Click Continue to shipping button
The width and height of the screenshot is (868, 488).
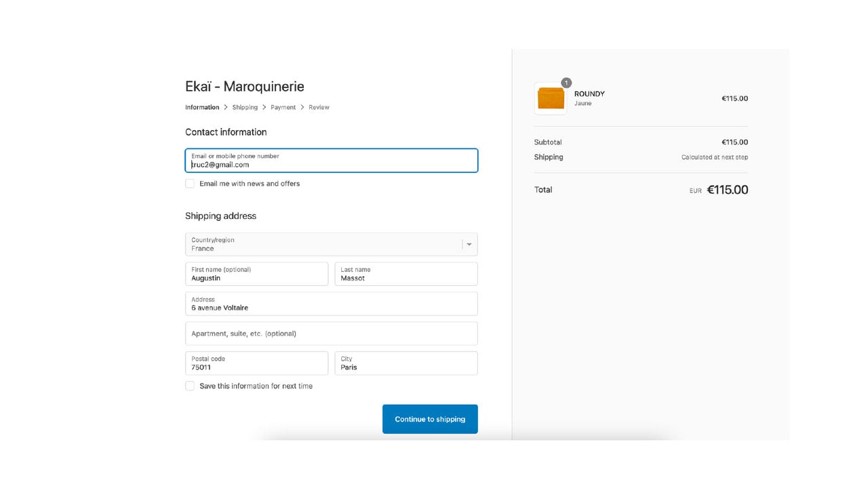point(430,419)
